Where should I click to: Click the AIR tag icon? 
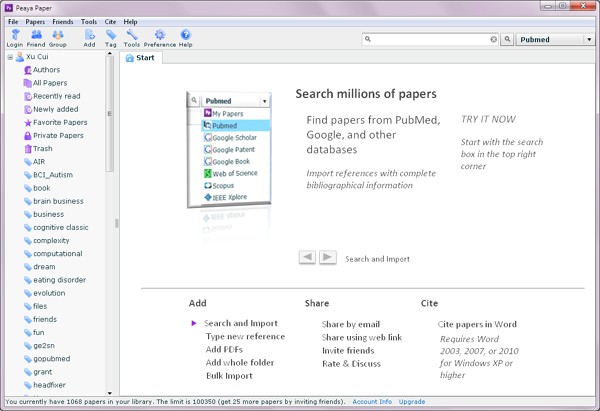[x=28, y=162]
